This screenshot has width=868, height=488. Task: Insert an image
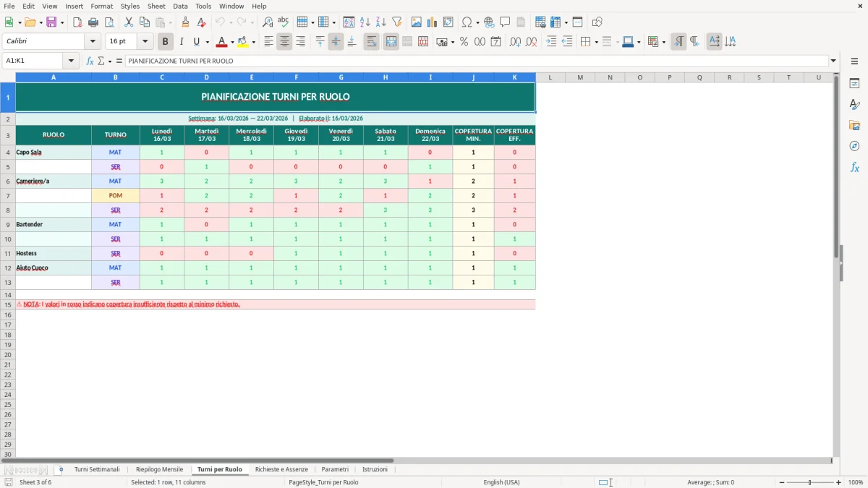(x=417, y=22)
